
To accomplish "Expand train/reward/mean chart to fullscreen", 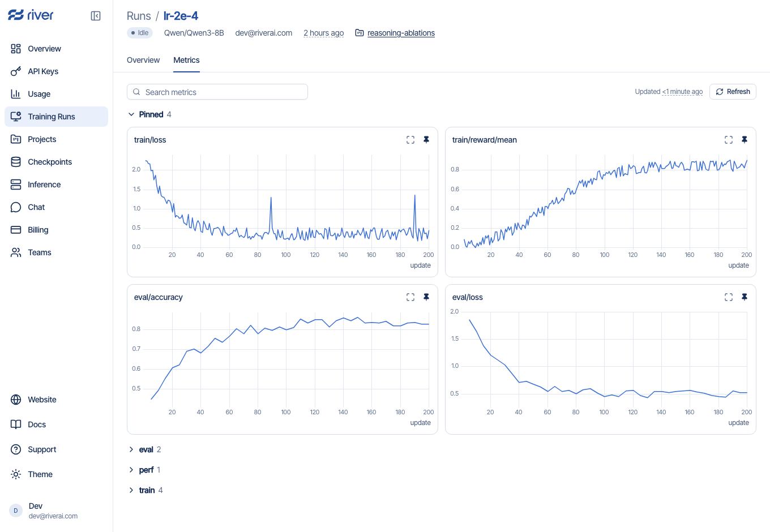I will click(x=729, y=140).
